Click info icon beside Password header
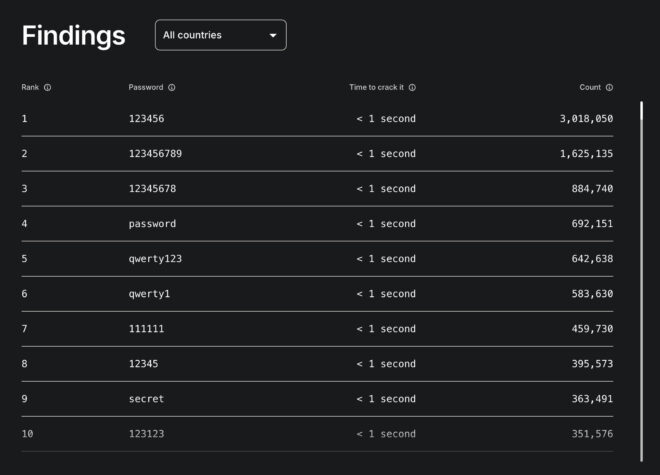The width and height of the screenshot is (660, 475). (172, 88)
